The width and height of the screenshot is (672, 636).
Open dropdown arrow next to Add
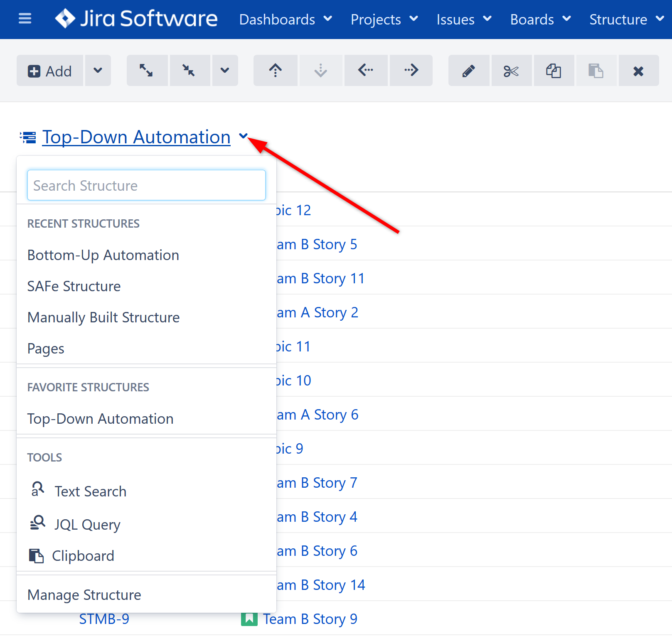pyautogui.click(x=98, y=71)
